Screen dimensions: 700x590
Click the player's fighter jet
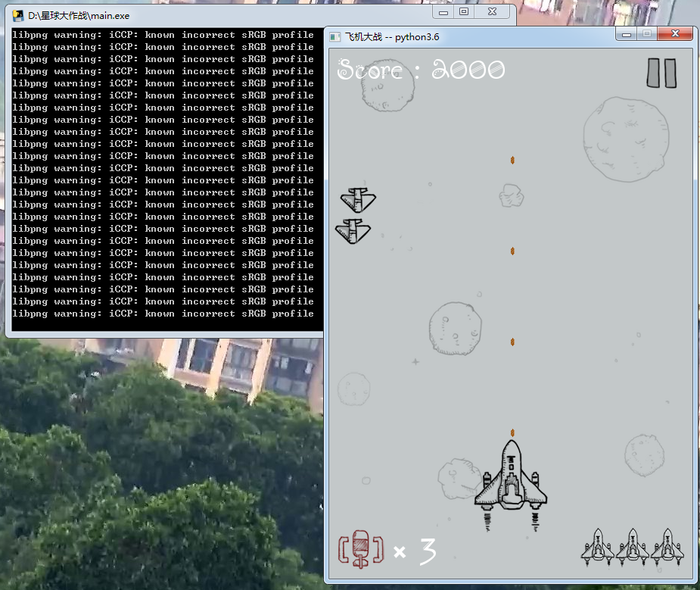(511, 485)
